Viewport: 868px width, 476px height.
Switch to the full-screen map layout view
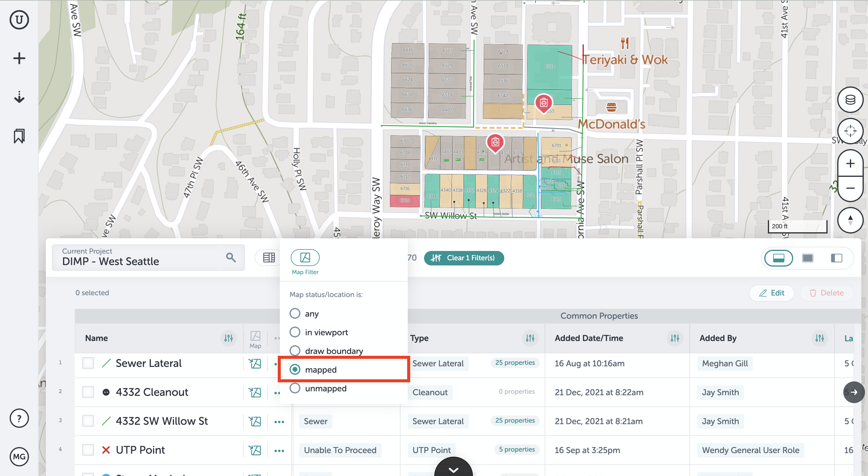(808, 258)
